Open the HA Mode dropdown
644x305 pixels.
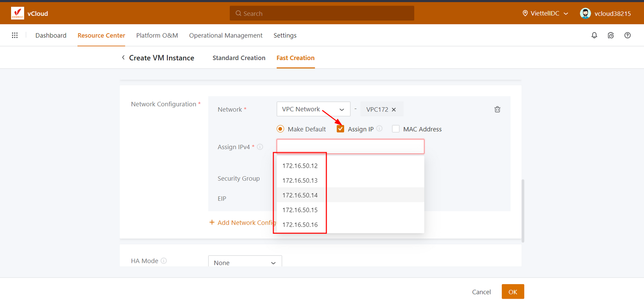[x=245, y=262]
